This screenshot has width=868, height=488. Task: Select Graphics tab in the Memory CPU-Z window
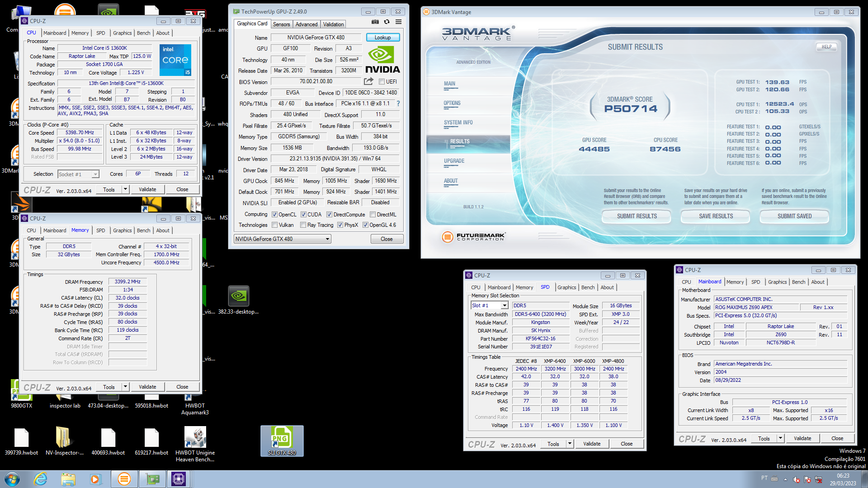point(122,230)
